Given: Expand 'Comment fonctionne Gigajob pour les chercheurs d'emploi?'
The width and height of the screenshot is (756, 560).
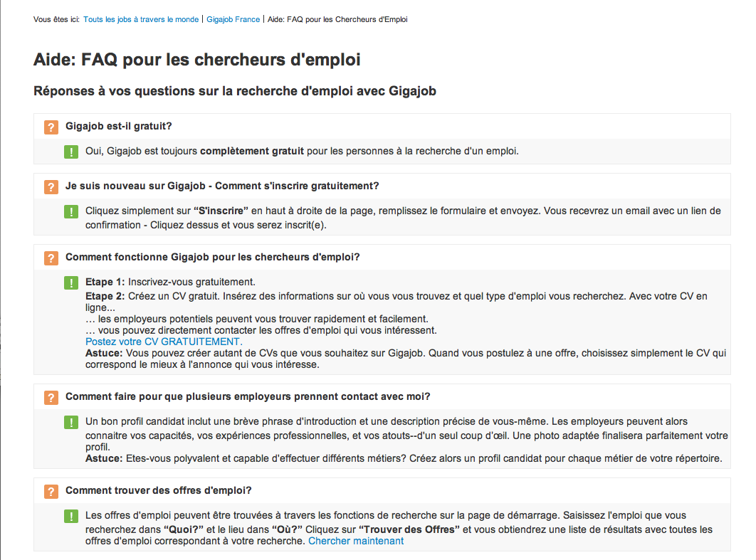Looking at the screenshot, I should click(x=213, y=258).
